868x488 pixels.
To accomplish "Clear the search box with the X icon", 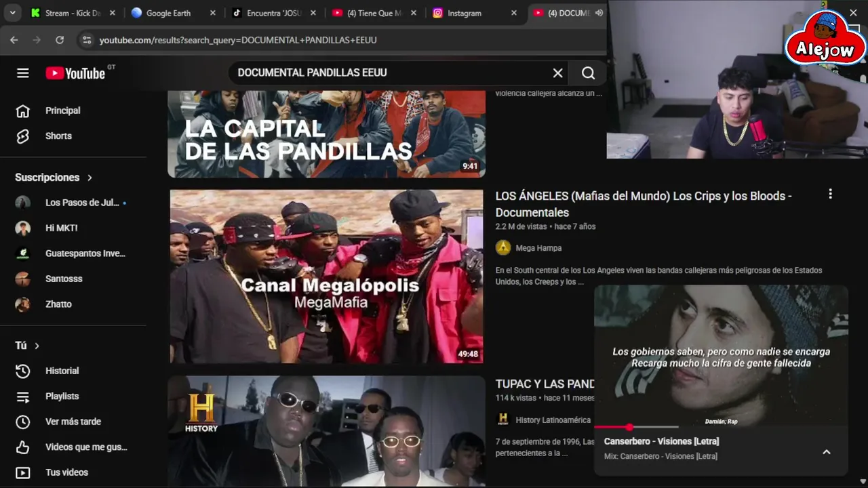I will click(x=557, y=73).
